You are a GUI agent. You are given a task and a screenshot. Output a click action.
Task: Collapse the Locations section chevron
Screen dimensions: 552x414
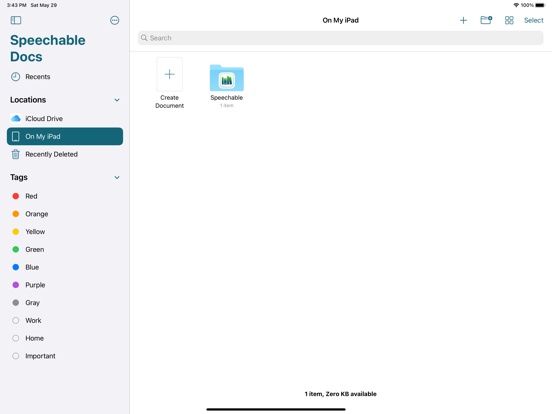tap(117, 100)
